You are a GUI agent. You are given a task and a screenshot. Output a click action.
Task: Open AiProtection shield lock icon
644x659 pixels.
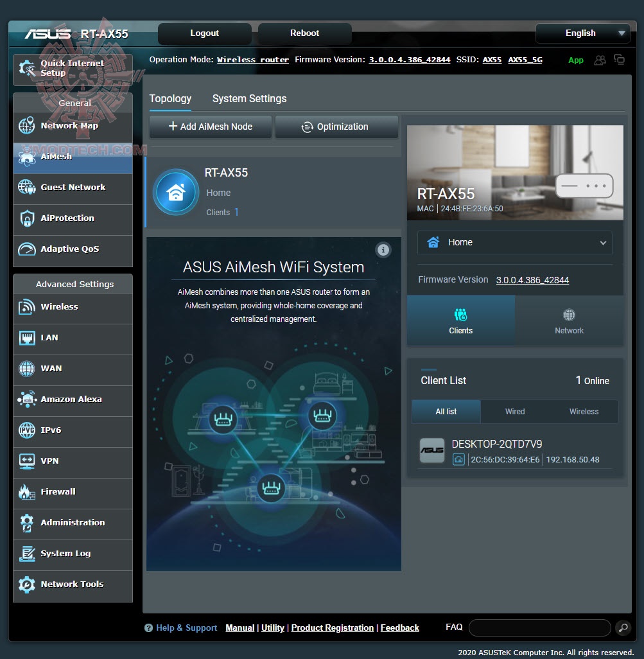click(x=27, y=218)
